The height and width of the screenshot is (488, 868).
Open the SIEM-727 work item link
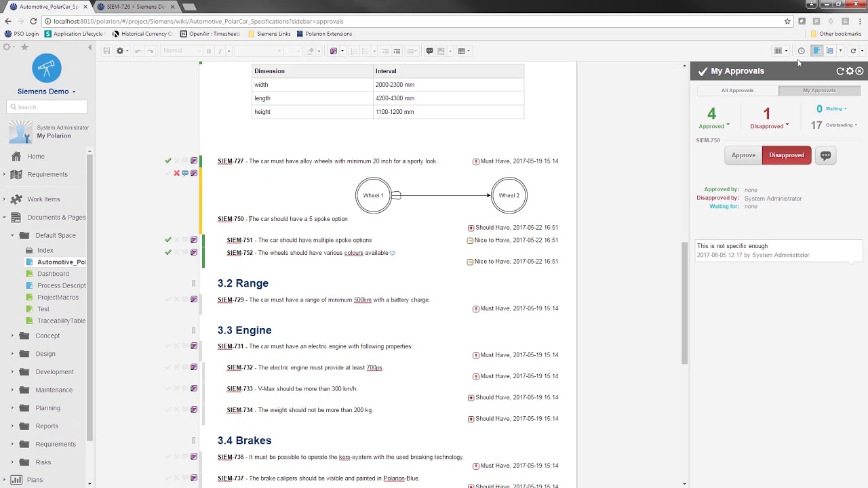tap(231, 161)
